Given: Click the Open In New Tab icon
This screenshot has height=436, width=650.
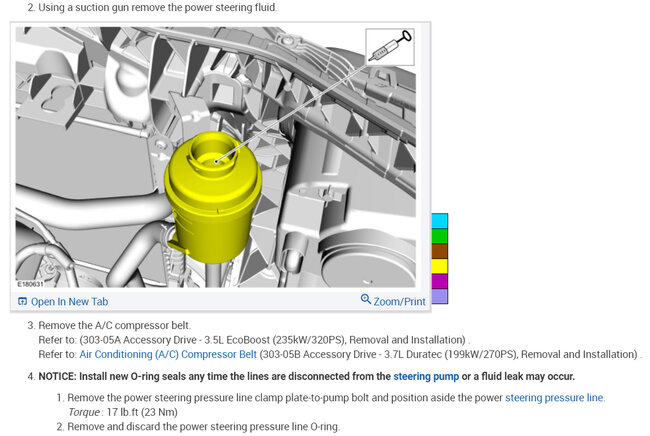Looking at the screenshot, I should [x=22, y=301].
